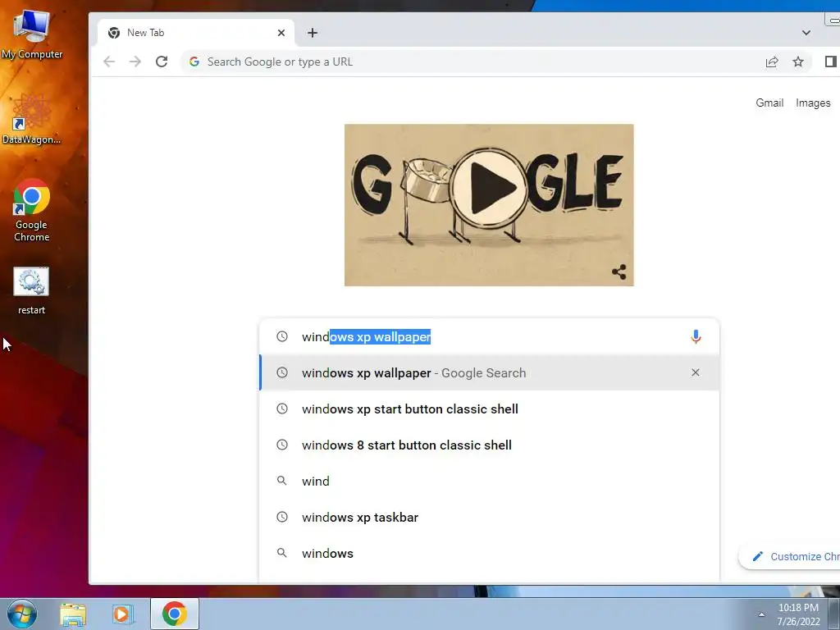Image resolution: width=840 pixels, height=630 pixels.
Task: Open the restart desktop shortcut
Action: 32,291
